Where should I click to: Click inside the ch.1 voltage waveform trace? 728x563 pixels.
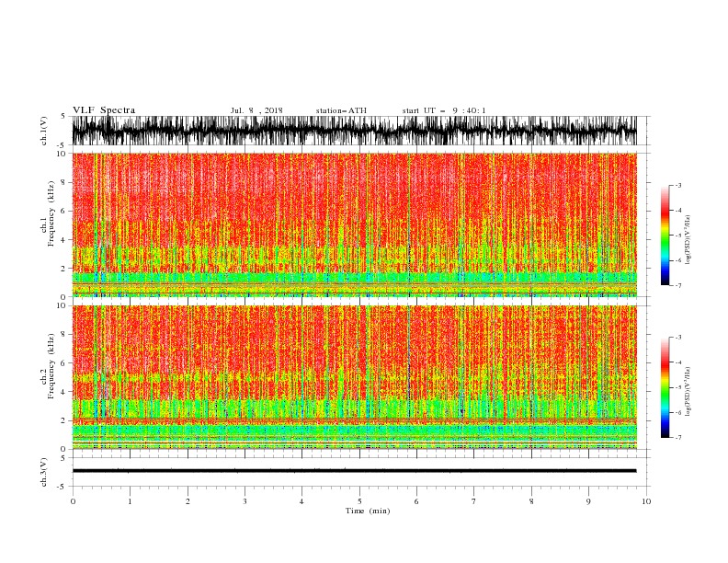[354, 131]
